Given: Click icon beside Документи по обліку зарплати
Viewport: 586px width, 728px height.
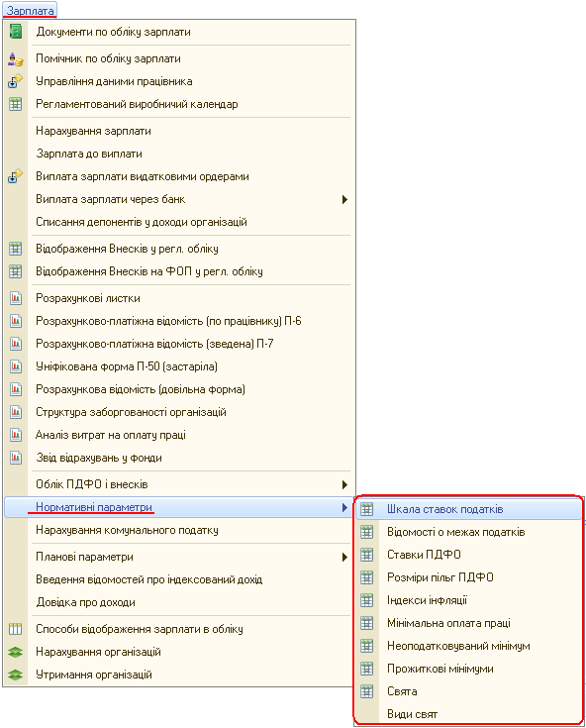Looking at the screenshot, I should [x=16, y=32].
